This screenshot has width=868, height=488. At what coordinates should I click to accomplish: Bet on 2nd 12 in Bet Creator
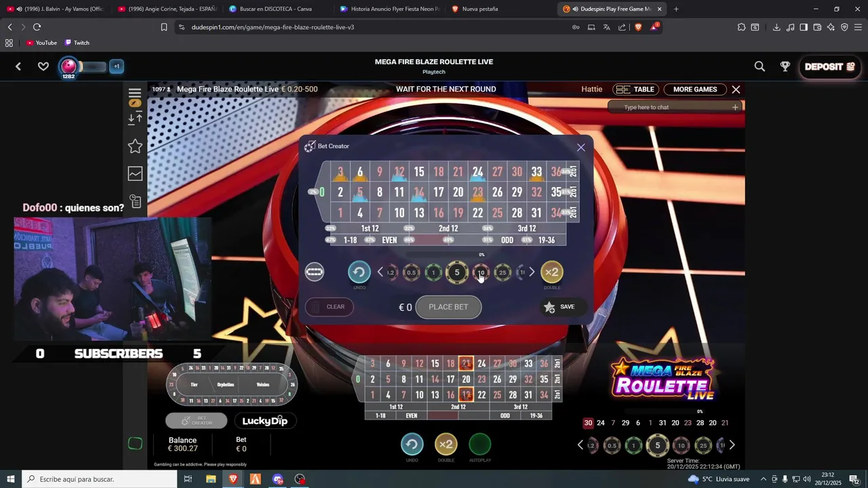(448, 228)
